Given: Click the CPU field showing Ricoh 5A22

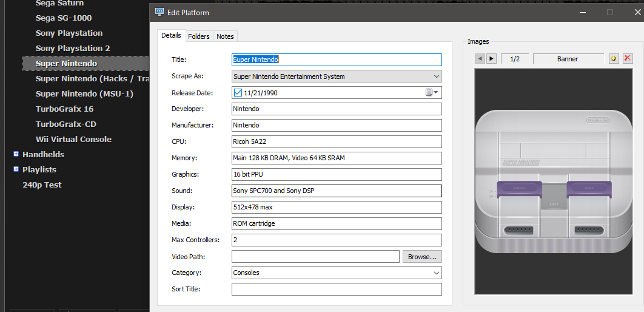Looking at the screenshot, I should (337, 142).
